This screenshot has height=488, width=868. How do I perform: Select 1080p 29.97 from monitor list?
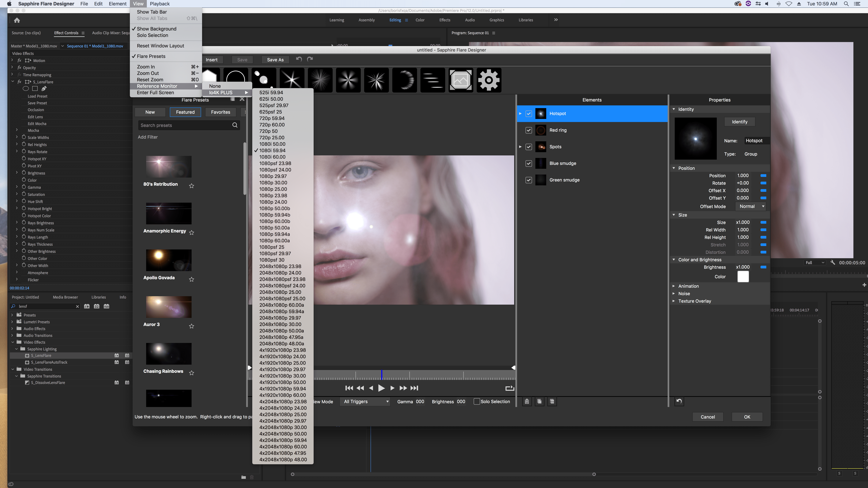click(273, 176)
